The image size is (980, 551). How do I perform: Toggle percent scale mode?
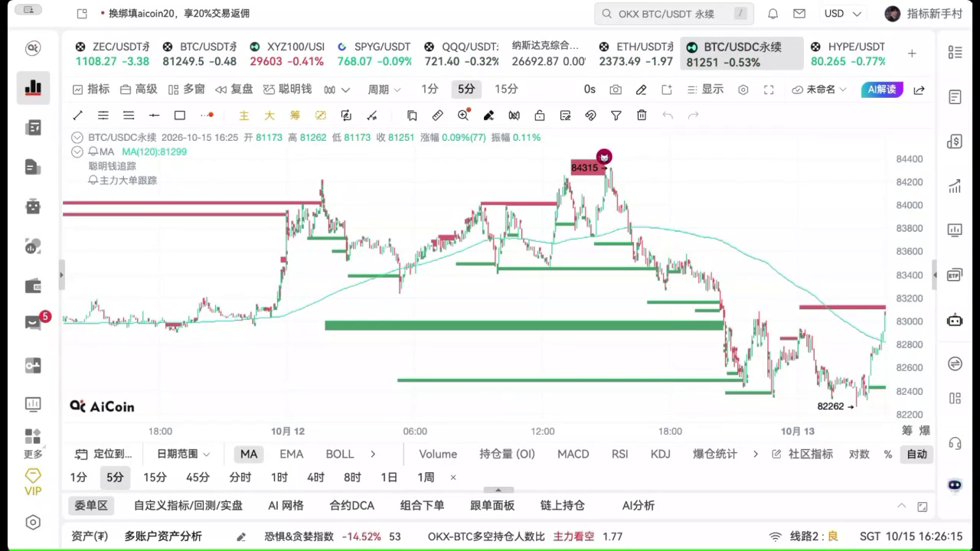click(x=888, y=454)
